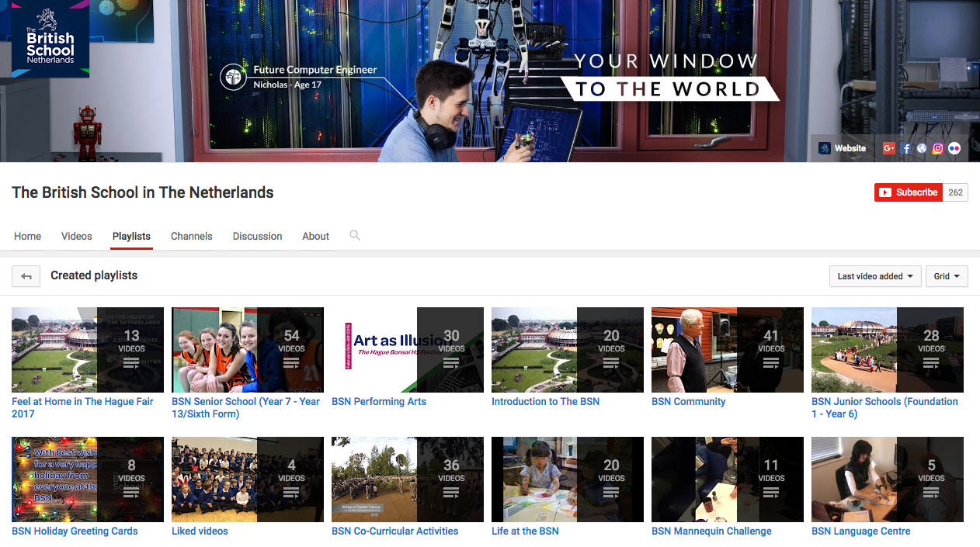980x547 pixels.
Task: Open the Grid view dropdown
Action: [x=947, y=276]
